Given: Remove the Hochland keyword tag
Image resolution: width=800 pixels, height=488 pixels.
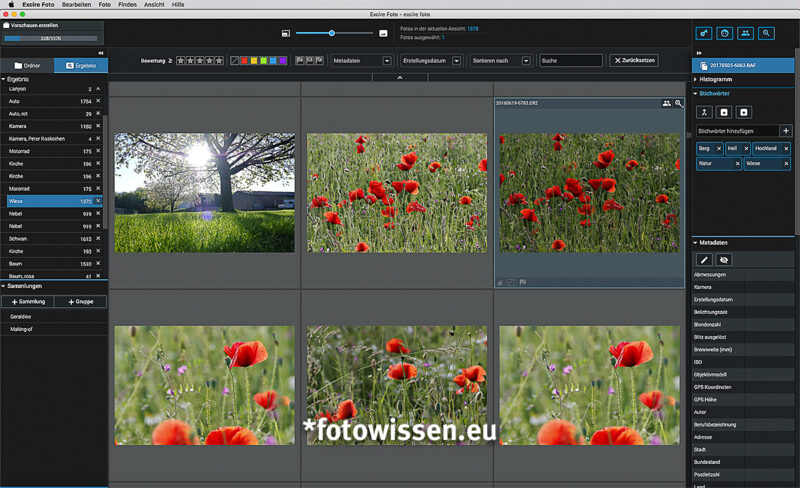Looking at the screenshot, I should [786, 149].
